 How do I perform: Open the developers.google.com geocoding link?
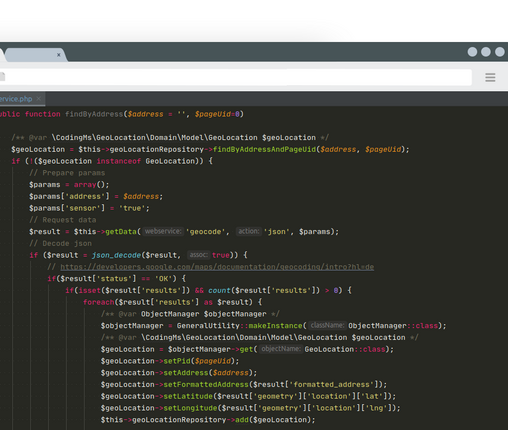click(x=217, y=267)
